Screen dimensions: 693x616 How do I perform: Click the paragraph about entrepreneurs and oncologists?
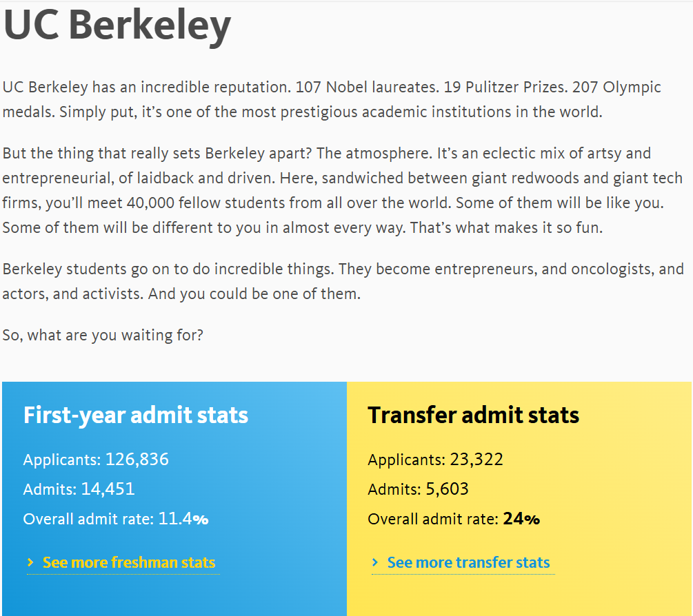[343, 281]
